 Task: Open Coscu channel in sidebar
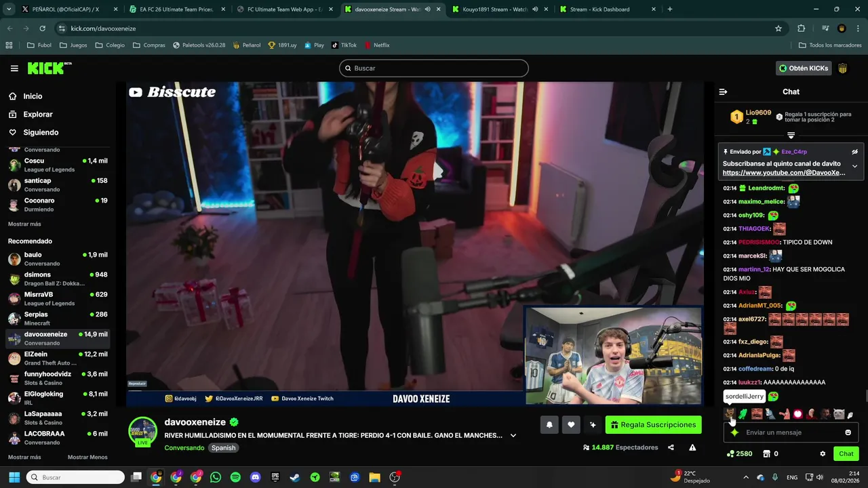pyautogui.click(x=58, y=165)
